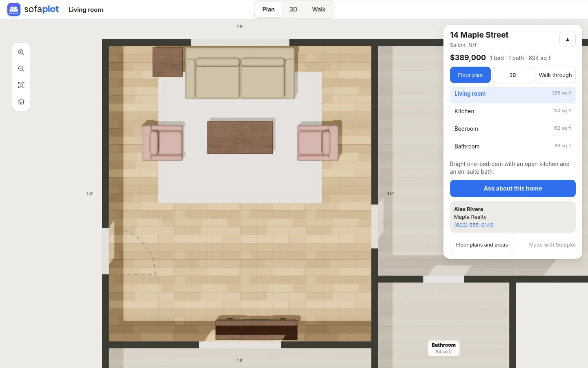The width and height of the screenshot is (588, 368).
Task: Go to home view icon
Action: 21,101
